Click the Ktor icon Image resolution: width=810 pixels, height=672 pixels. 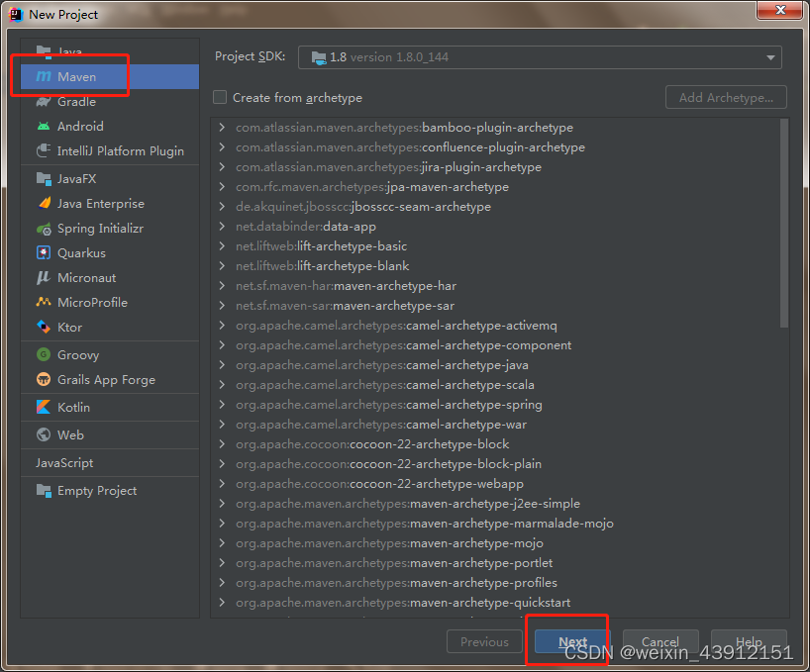[44, 327]
